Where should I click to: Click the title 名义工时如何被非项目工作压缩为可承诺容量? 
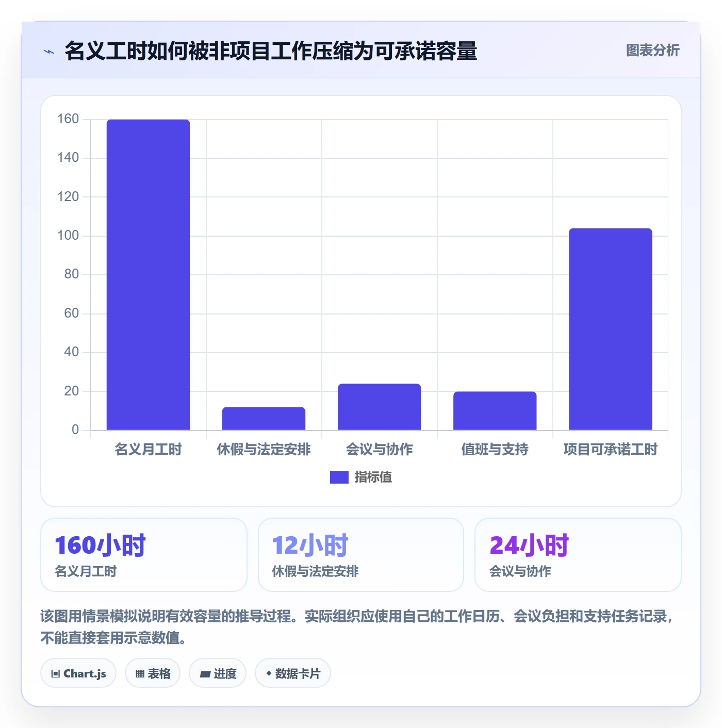271,51
